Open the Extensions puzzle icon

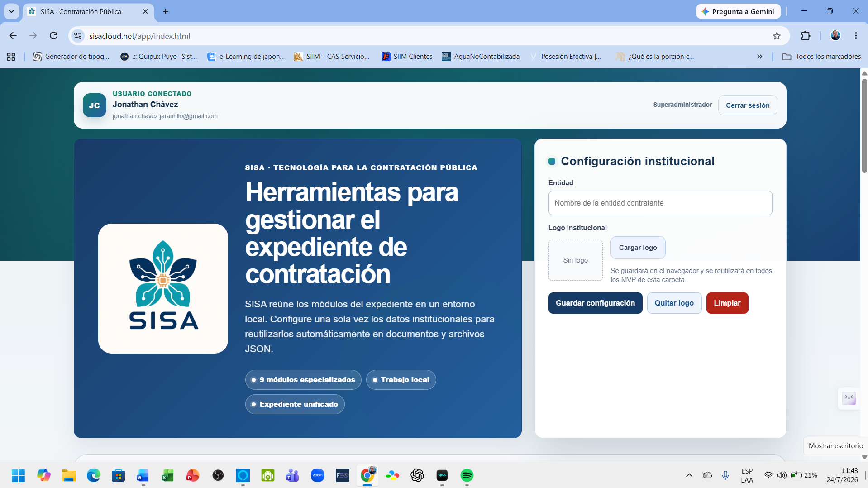click(x=806, y=36)
